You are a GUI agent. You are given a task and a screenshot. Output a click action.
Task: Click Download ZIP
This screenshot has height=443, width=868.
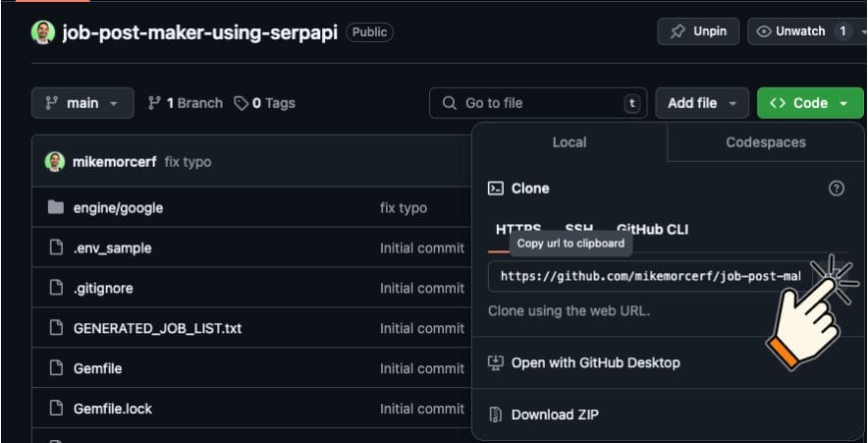click(555, 415)
